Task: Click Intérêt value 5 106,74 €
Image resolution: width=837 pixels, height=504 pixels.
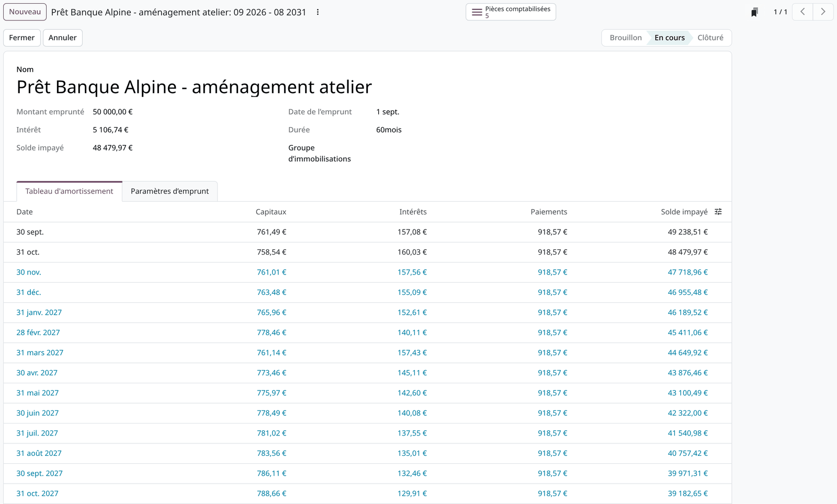Action: tap(110, 130)
